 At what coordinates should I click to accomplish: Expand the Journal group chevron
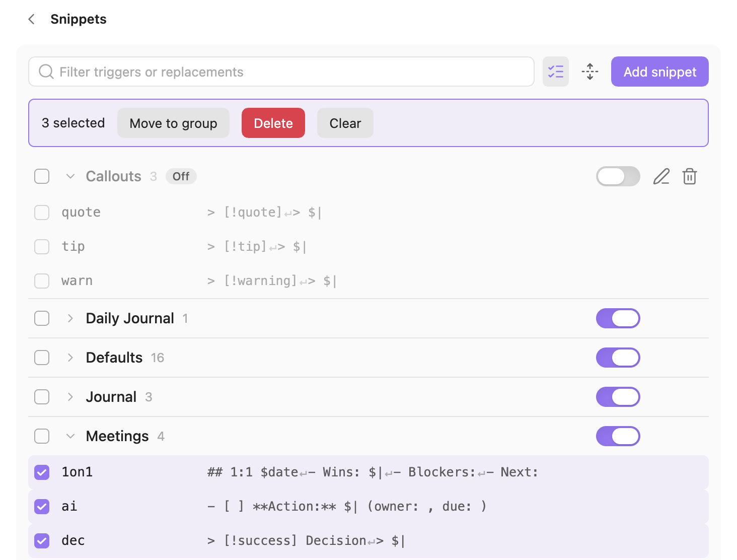pyautogui.click(x=70, y=397)
